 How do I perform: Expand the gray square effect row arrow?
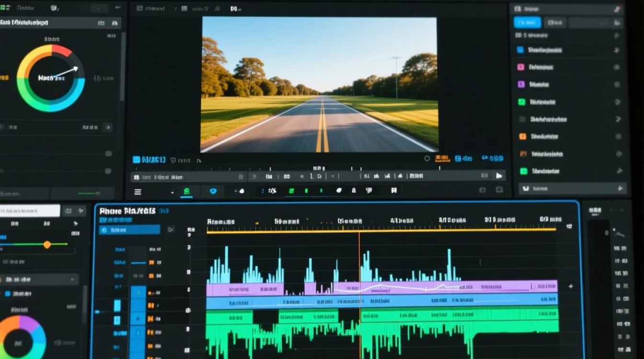click(618, 119)
